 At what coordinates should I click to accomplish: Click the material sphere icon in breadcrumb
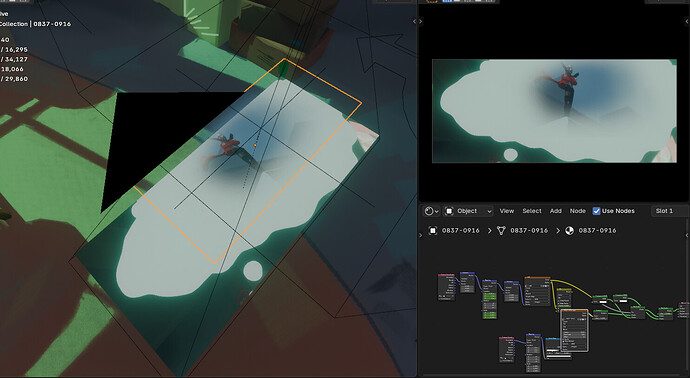click(x=569, y=231)
